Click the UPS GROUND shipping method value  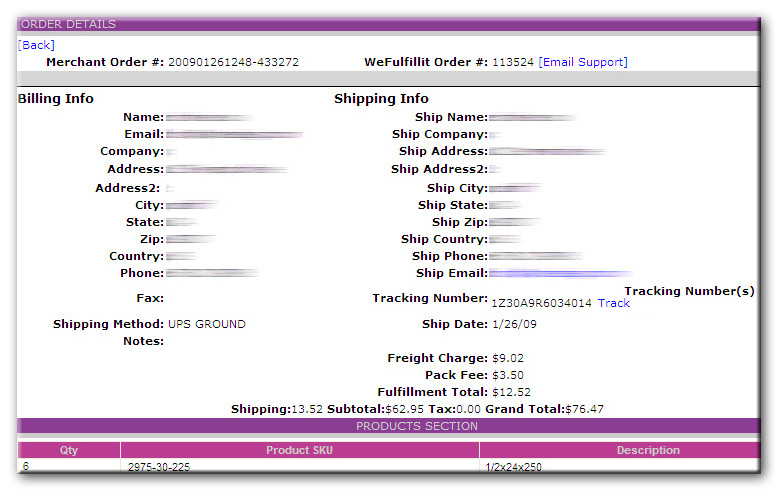click(x=206, y=324)
